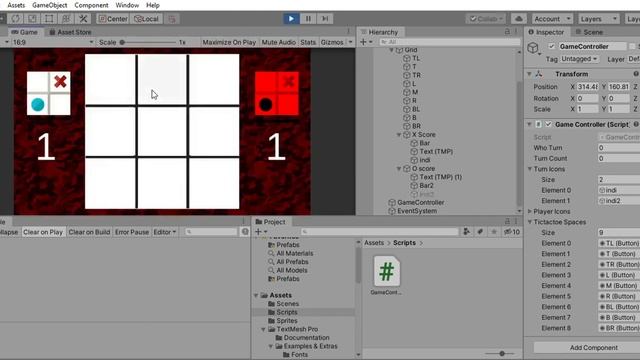Image resolution: width=640 pixels, height=360 pixels.
Task: Switch to the Asset Store tab
Action: pyautogui.click(x=70, y=32)
